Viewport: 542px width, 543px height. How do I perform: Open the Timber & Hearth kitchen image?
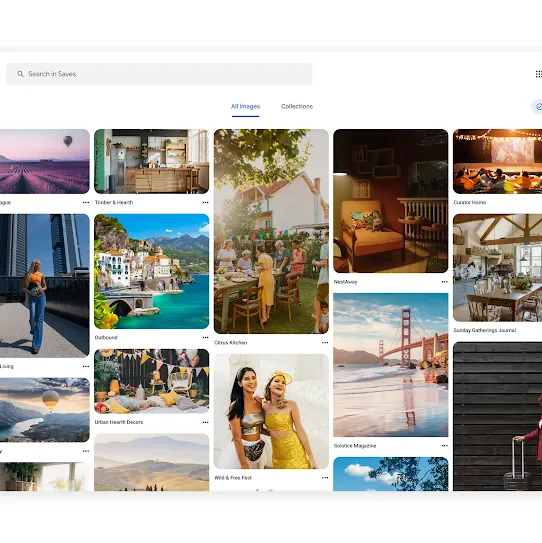coord(152,161)
